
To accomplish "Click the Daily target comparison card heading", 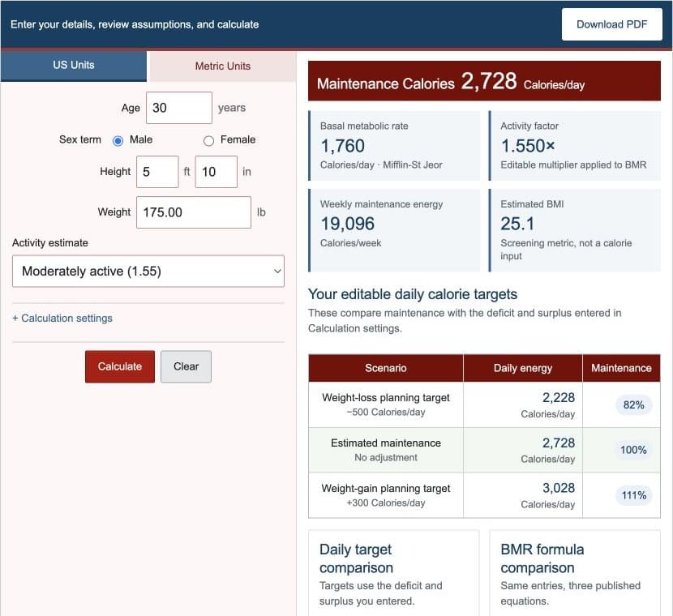I will (356, 558).
